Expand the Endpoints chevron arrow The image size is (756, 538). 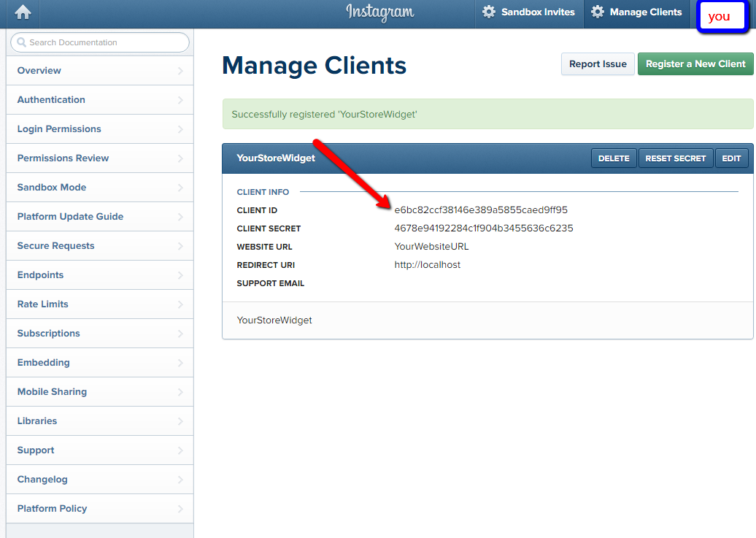click(180, 275)
